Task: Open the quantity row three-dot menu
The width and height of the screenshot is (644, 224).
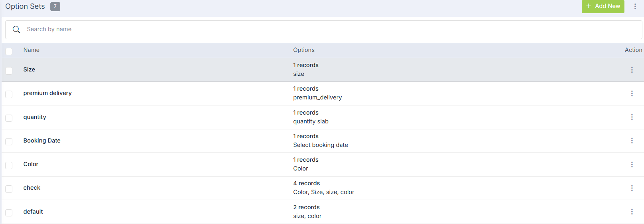Action: coord(632,117)
